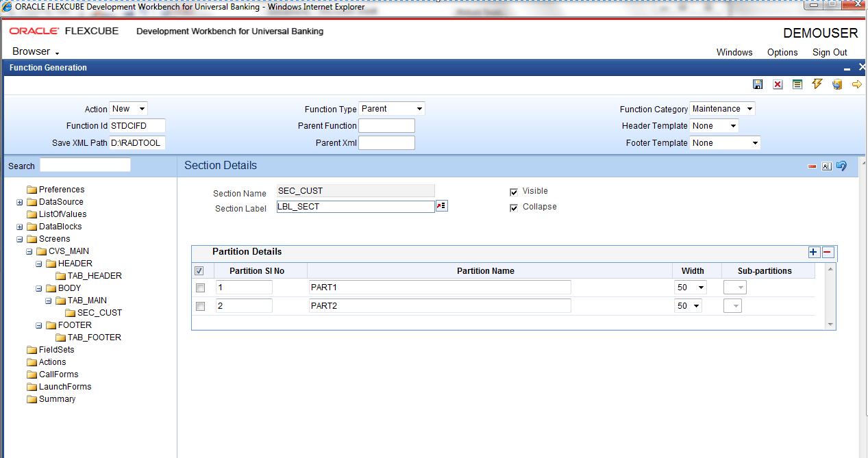This screenshot has height=458, width=868.
Task: Click the Parent Function input field
Action: pyautogui.click(x=387, y=126)
